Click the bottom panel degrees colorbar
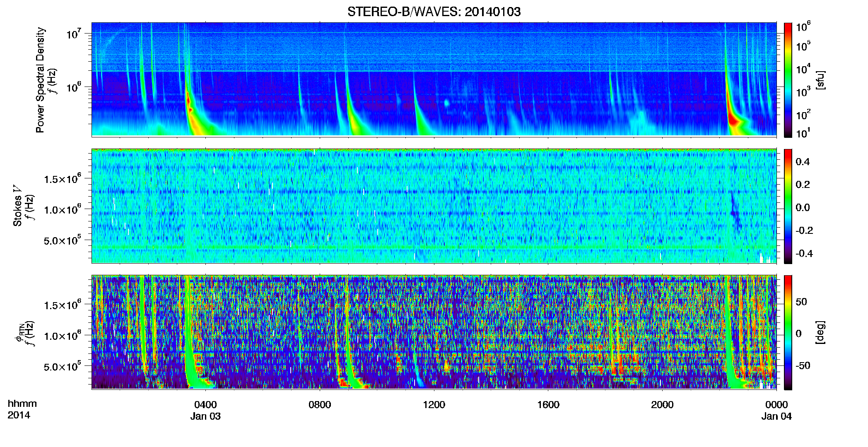Viewport: 868px width, 447px height. tap(788, 332)
